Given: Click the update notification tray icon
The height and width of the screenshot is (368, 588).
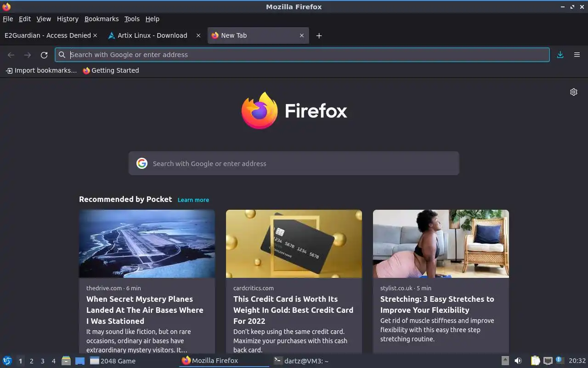Looking at the screenshot, I should tap(559, 360).
